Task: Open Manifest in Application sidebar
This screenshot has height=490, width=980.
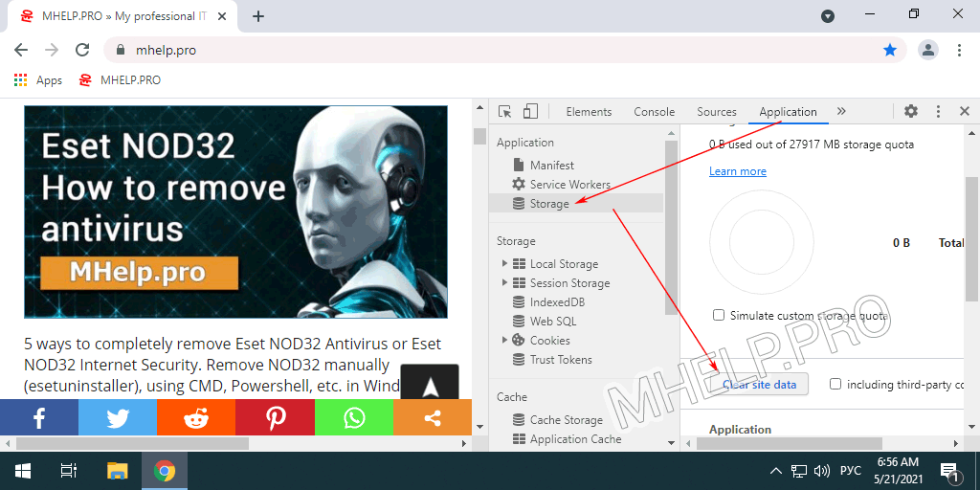Action: (x=552, y=165)
